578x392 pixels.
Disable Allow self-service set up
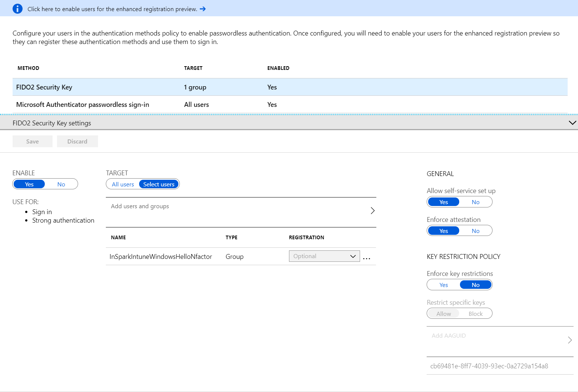tap(475, 202)
